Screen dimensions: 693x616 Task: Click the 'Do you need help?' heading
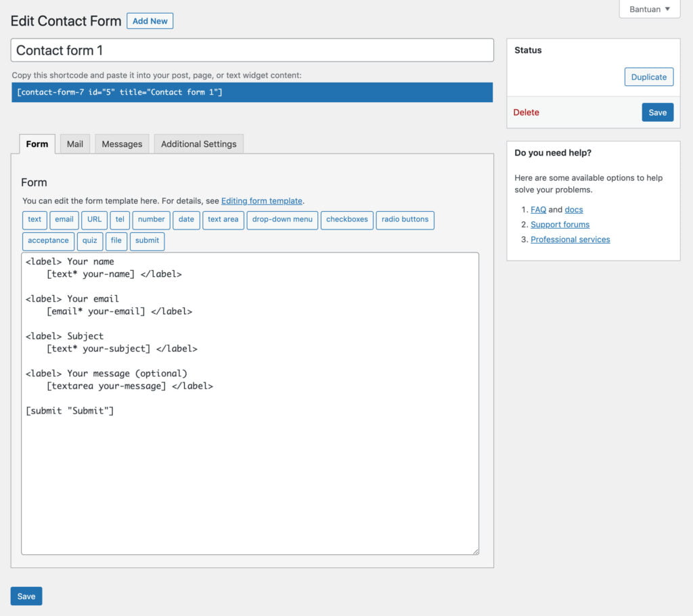tap(553, 152)
